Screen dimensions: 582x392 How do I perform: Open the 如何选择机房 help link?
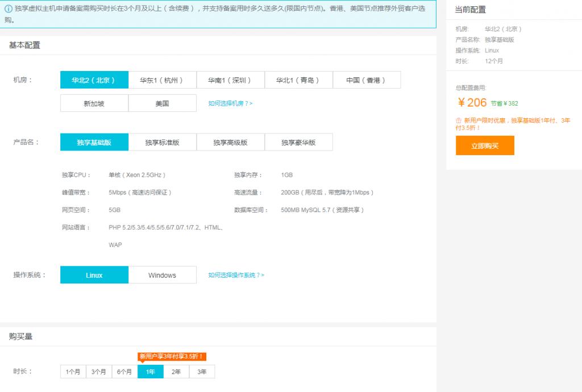231,103
